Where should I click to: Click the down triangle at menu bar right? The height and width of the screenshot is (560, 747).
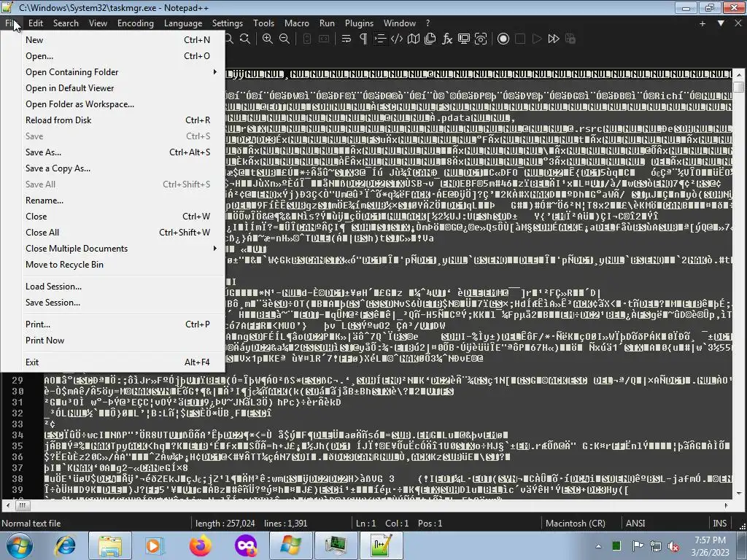pyautogui.click(x=721, y=23)
